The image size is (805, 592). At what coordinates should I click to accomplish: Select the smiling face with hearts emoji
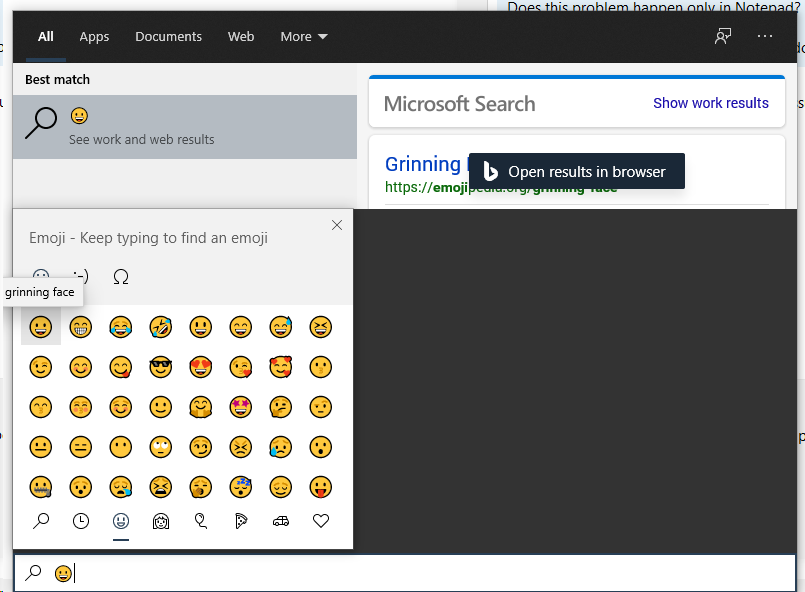pos(281,367)
